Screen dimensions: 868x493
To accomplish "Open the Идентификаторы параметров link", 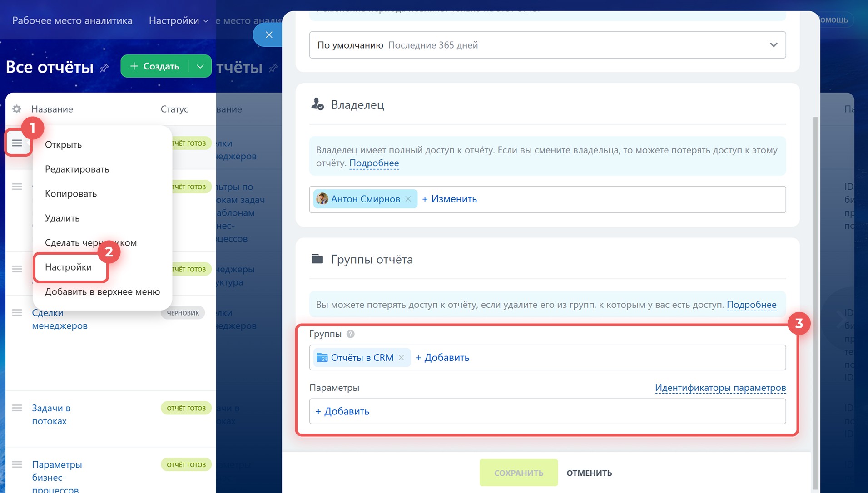I will pyautogui.click(x=720, y=388).
